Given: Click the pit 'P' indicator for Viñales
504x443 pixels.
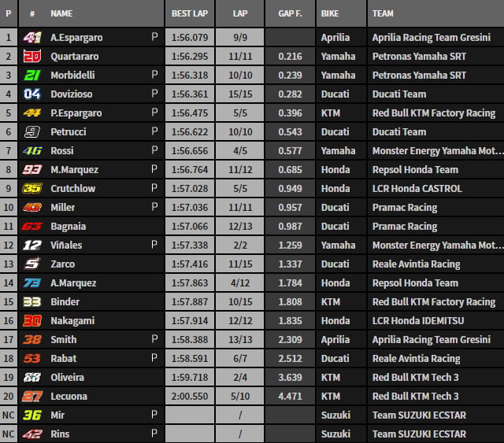Looking at the screenshot, I should (x=154, y=245).
